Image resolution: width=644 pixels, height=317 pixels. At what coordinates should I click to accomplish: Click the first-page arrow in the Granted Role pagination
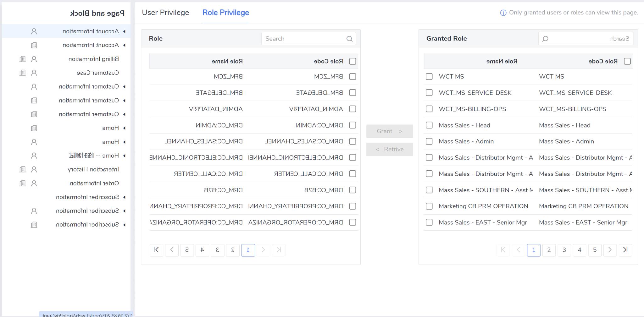(x=503, y=250)
